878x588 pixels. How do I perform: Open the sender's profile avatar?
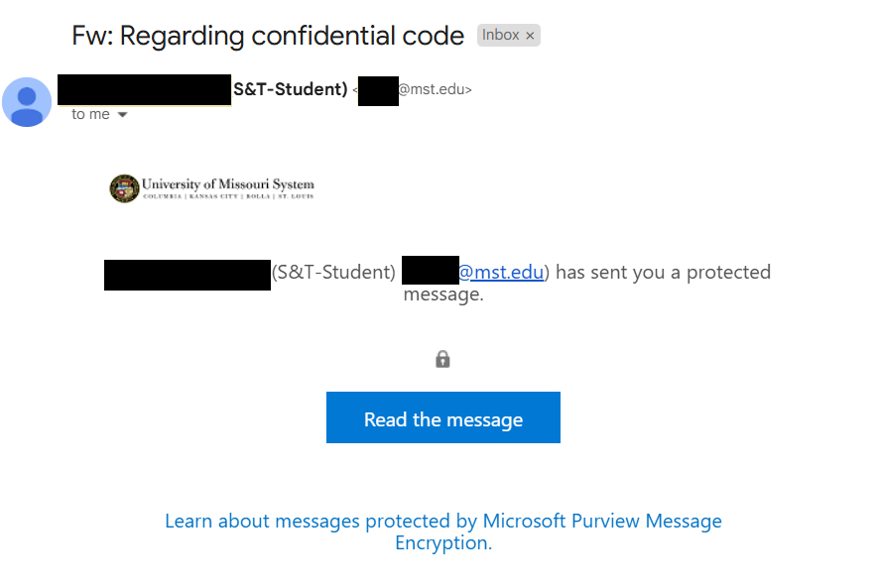(27, 102)
